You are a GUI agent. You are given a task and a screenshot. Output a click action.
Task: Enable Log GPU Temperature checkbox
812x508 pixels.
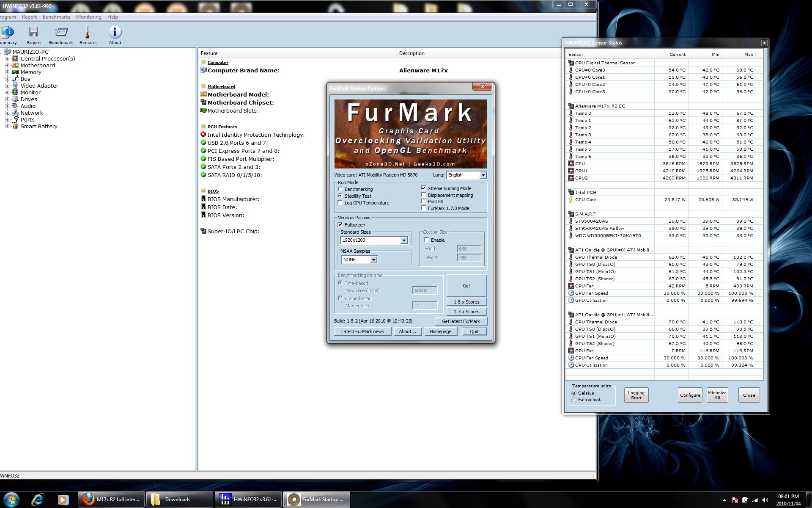coord(340,203)
